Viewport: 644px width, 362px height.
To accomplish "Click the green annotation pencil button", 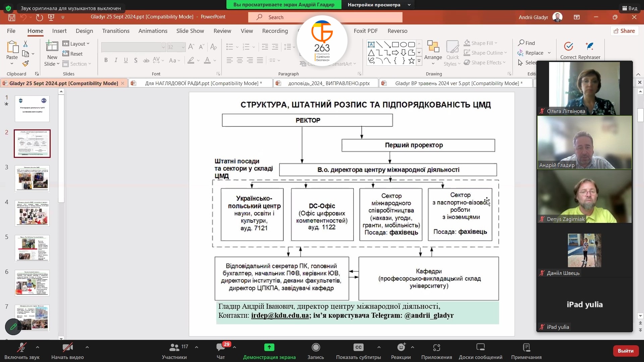I will (13, 326).
